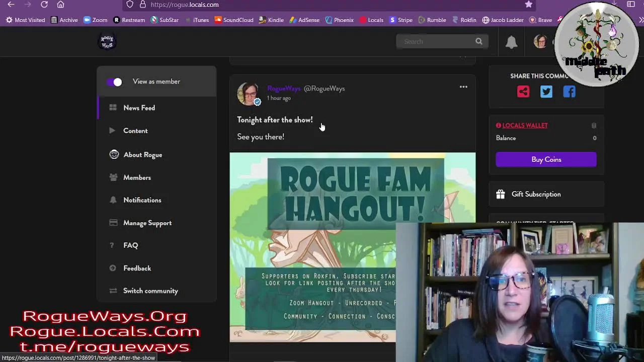Click the Rogue Ways logo
The width and height of the screenshot is (644, 362).
coord(107,42)
